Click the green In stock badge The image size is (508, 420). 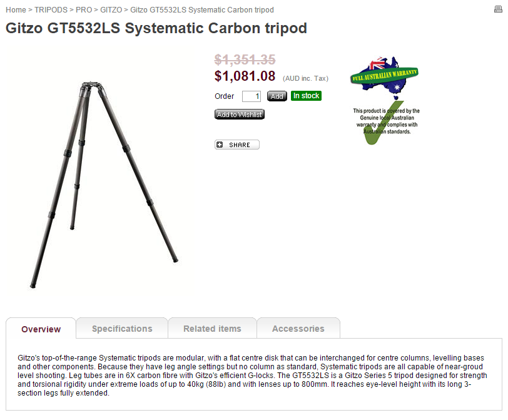[306, 96]
